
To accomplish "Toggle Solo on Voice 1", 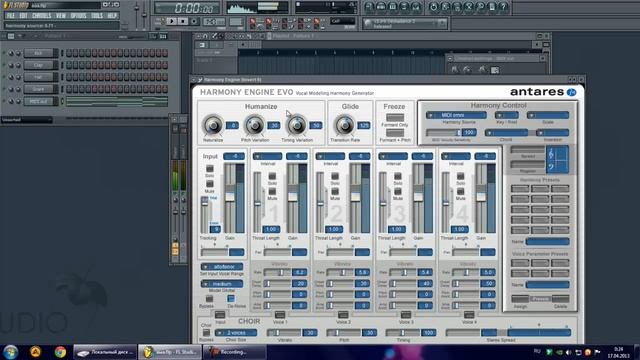I will tap(272, 176).
